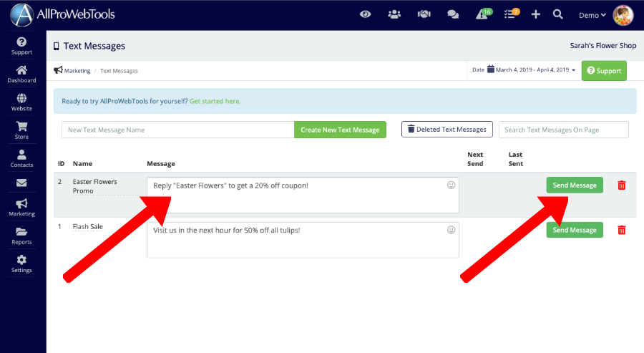
Task: Click the plus add icon in top bar
Action: [x=535, y=14]
